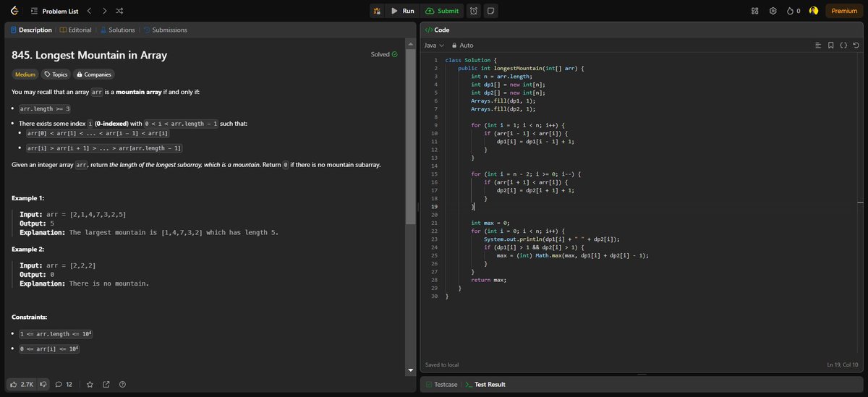Click the description scrollbar up arrow
868x397 pixels.
(411, 43)
